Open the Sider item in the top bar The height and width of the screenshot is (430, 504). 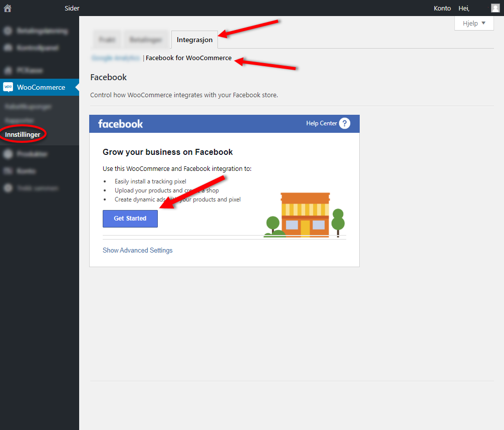pos(72,9)
